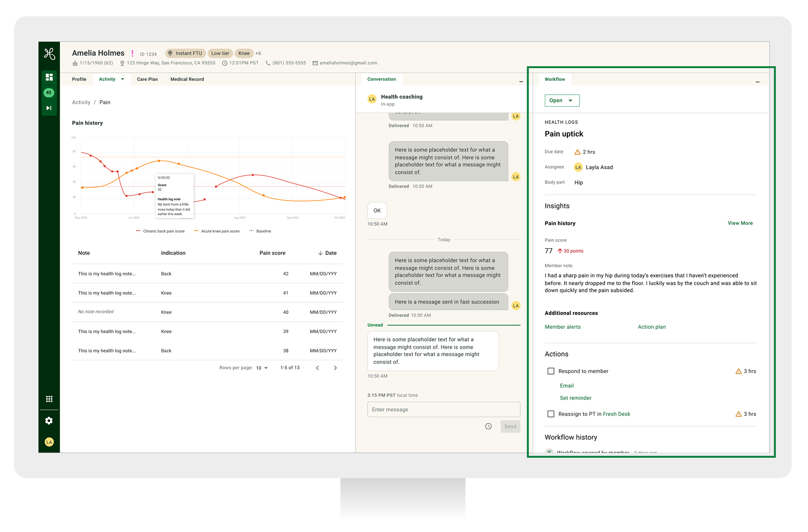Select the Conversation tab
The height and width of the screenshot is (532, 808).
381,79
